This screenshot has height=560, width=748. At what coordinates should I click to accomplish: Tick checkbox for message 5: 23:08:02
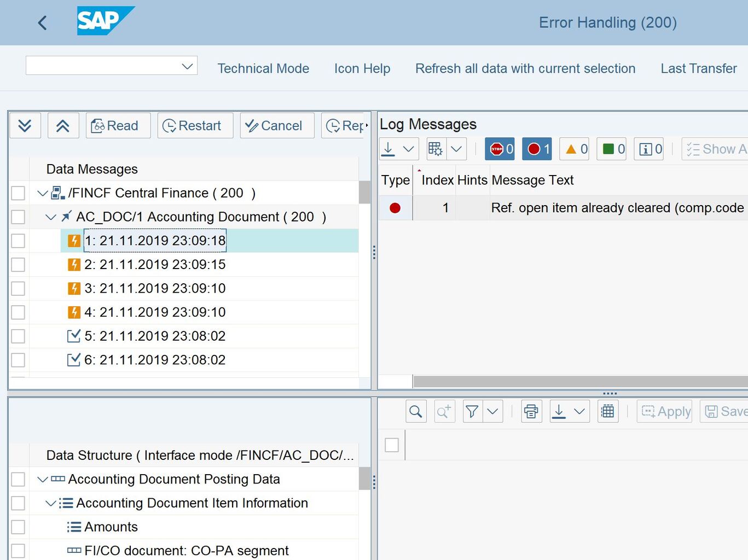pyautogui.click(x=18, y=336)
